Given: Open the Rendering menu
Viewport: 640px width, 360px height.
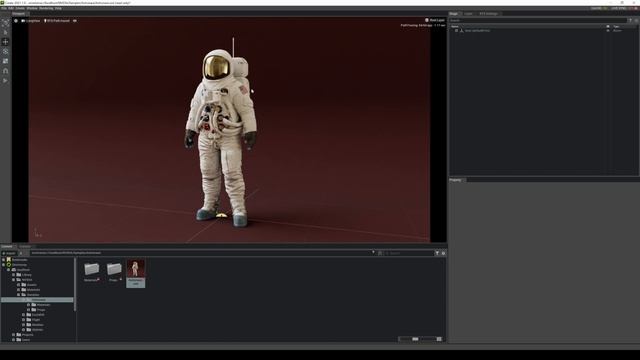Looking at the screenshot, I should 46,8.
